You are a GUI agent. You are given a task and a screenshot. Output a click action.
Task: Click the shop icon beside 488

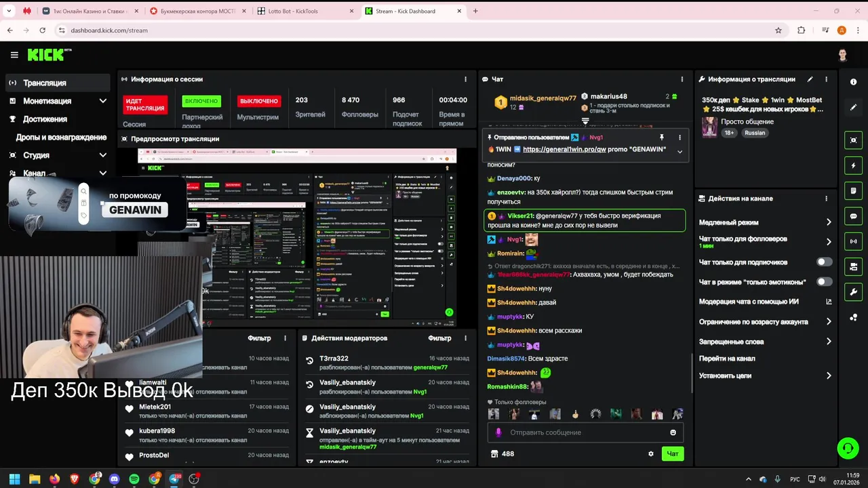pyautogui.click(x=494, y=454)
